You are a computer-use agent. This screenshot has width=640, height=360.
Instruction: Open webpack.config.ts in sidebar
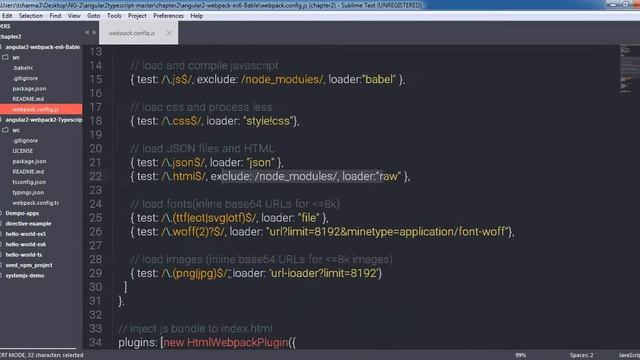[x=36, y=203]
